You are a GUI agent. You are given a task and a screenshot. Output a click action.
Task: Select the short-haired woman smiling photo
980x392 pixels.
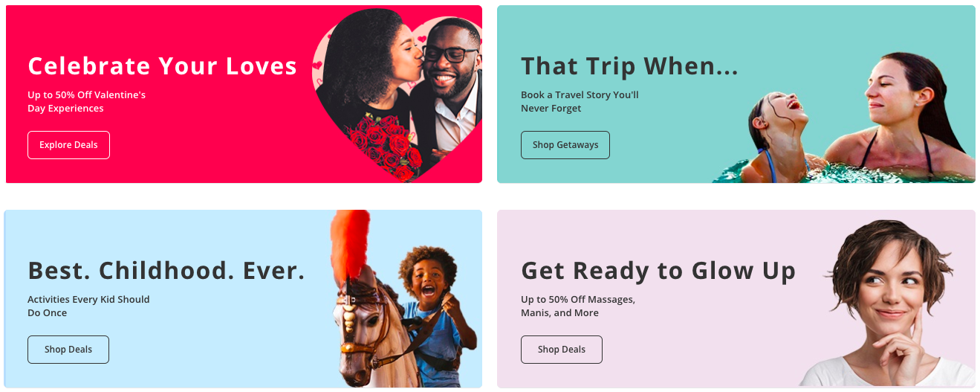pos(888,303)
